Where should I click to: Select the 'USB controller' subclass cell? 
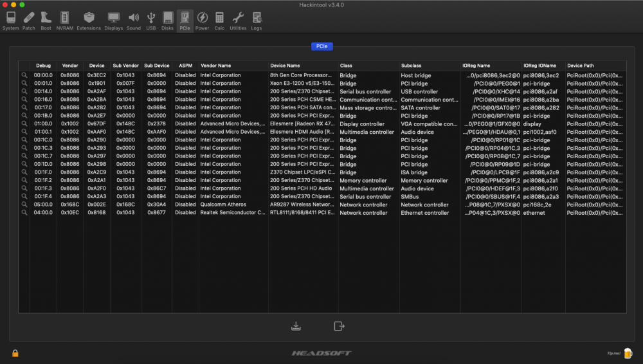coord(419,91)
